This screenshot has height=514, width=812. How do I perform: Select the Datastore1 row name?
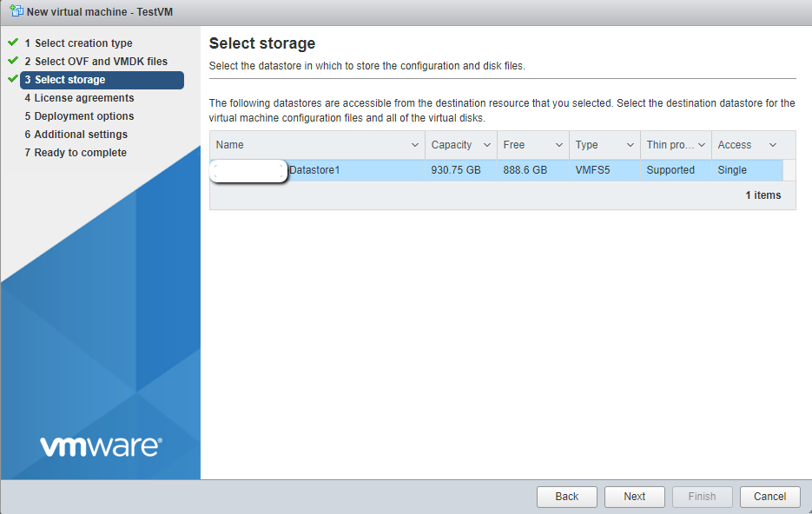point(314,170)
